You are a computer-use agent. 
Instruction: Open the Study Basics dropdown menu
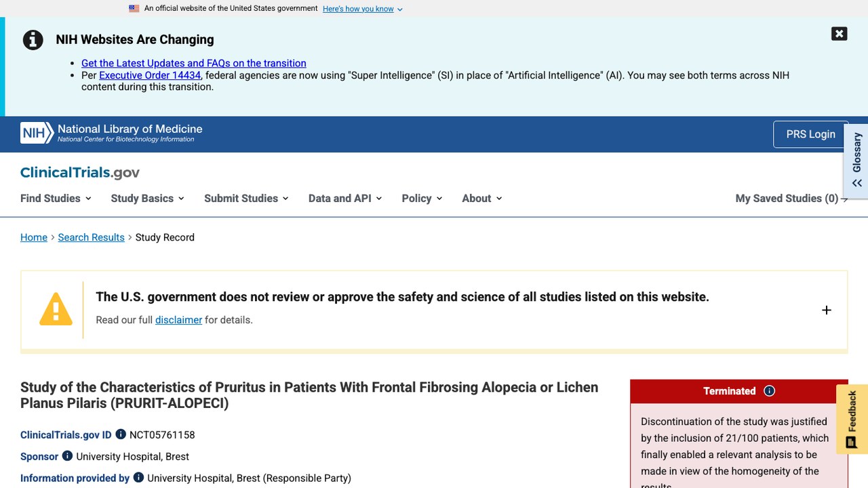pyautogui.click(x=147, y=199)
